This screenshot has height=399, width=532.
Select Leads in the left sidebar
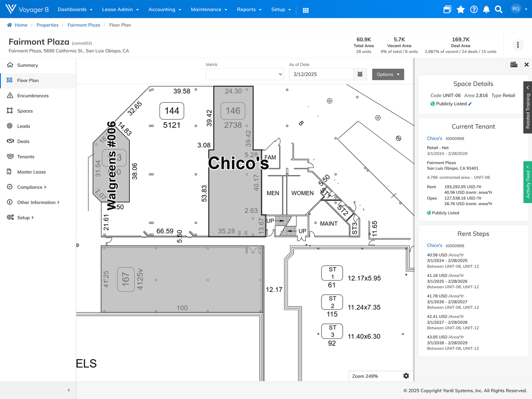[x=23, y=126]
